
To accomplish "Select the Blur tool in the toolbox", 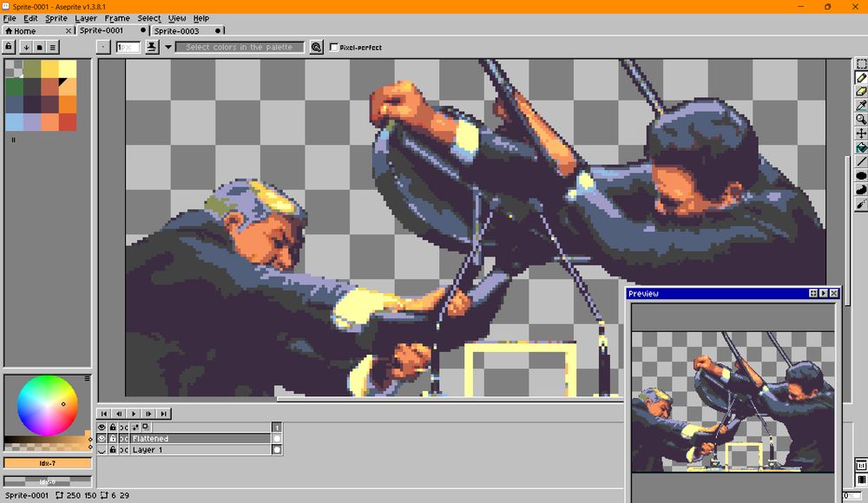I will click(861, 204).
